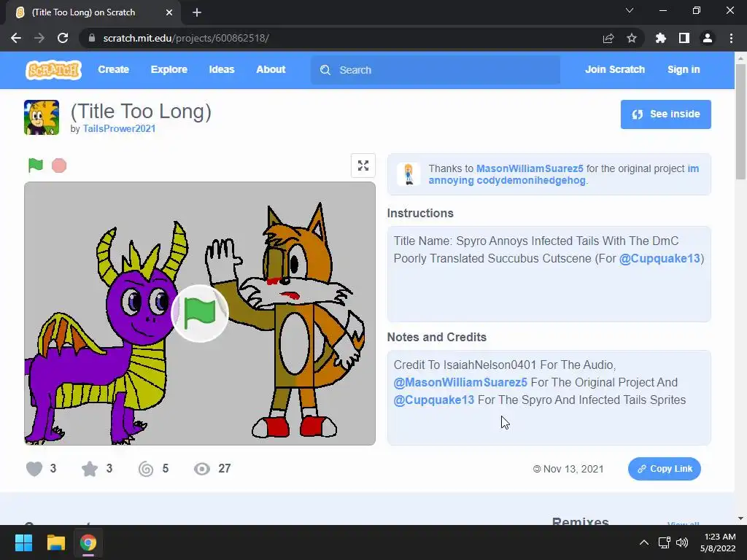Open a new browser tab

pyautogui.click(x=197, y=12)
